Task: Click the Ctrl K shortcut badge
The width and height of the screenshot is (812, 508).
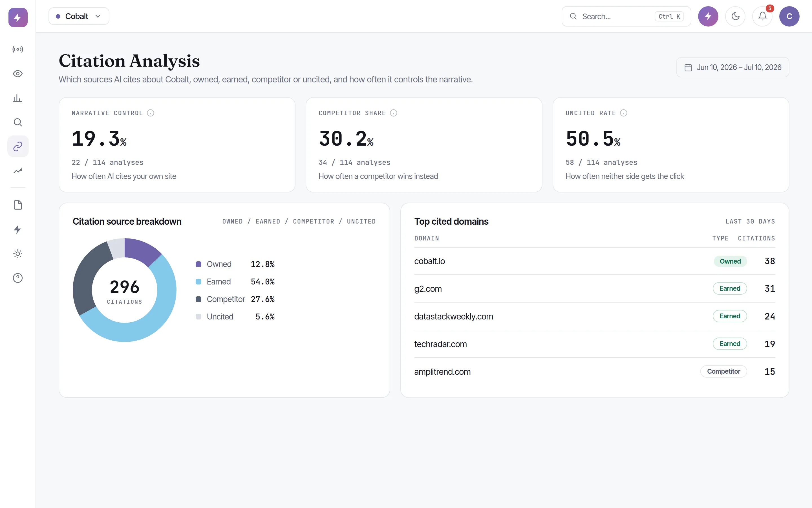Action: click(x=669, y=16)
